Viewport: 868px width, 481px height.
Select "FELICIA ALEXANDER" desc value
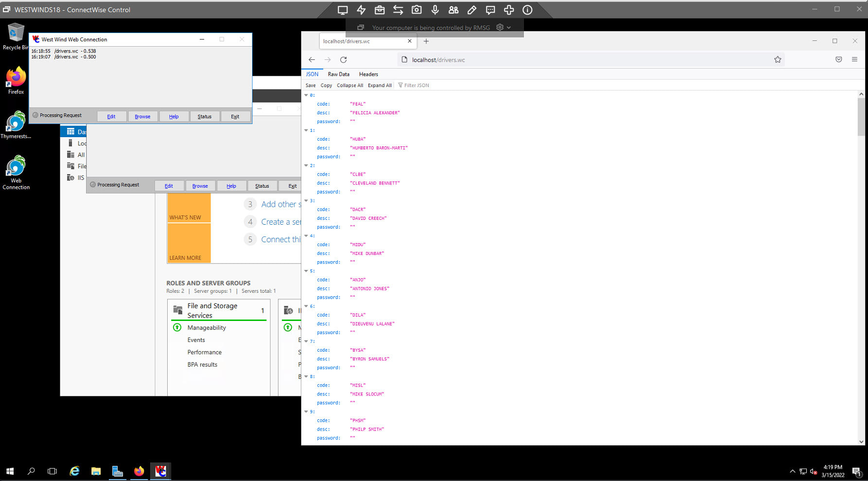tap(375, 113)
